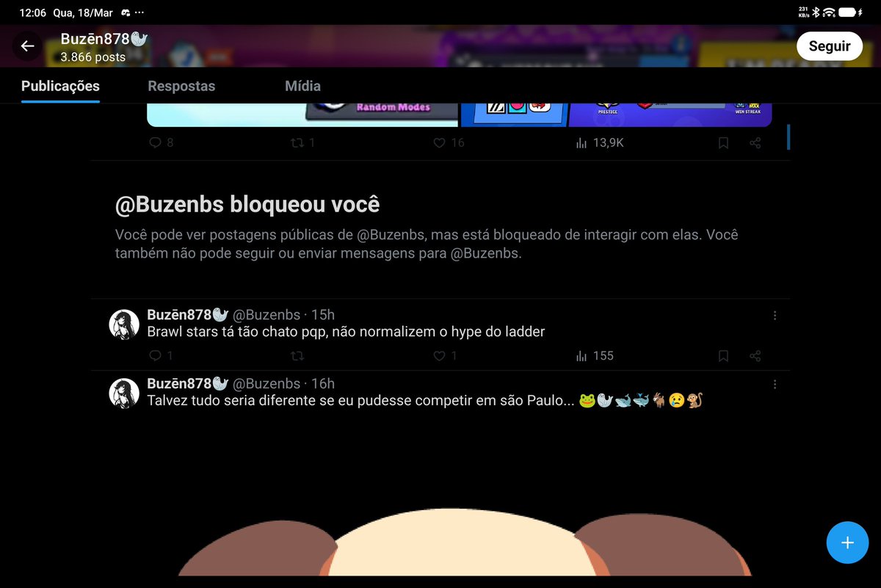Image resolution: width=881 pixels, height=588 pixels.
Task: Open the 'Brawl stars tá tão chato pqp' text
Action: tap(346, 332)
